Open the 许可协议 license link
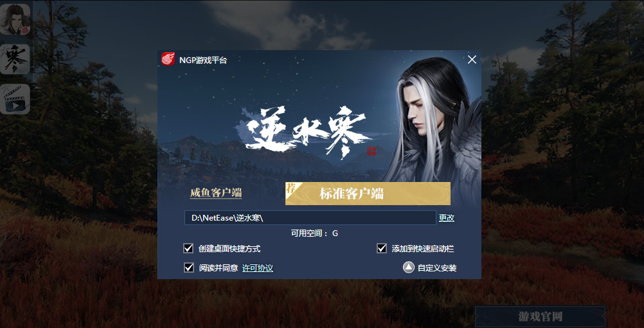 click(258, 268)
